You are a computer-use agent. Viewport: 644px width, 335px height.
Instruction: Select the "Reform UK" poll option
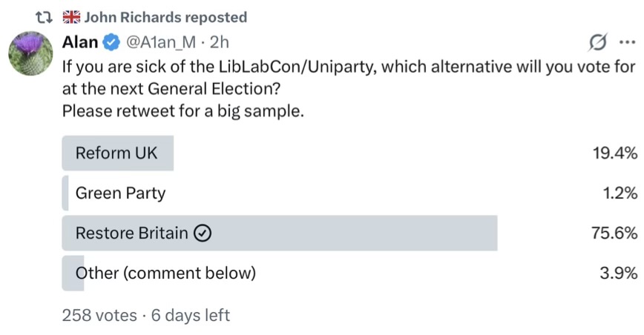(116, 153)
